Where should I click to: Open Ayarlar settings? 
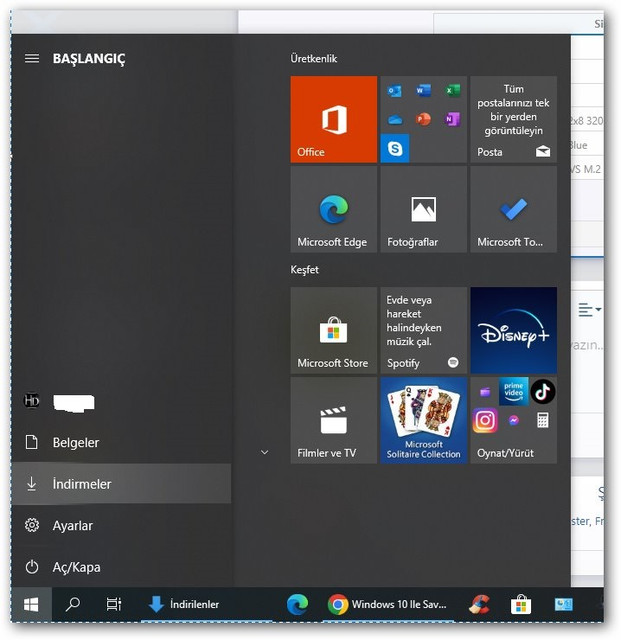point(121,525)
